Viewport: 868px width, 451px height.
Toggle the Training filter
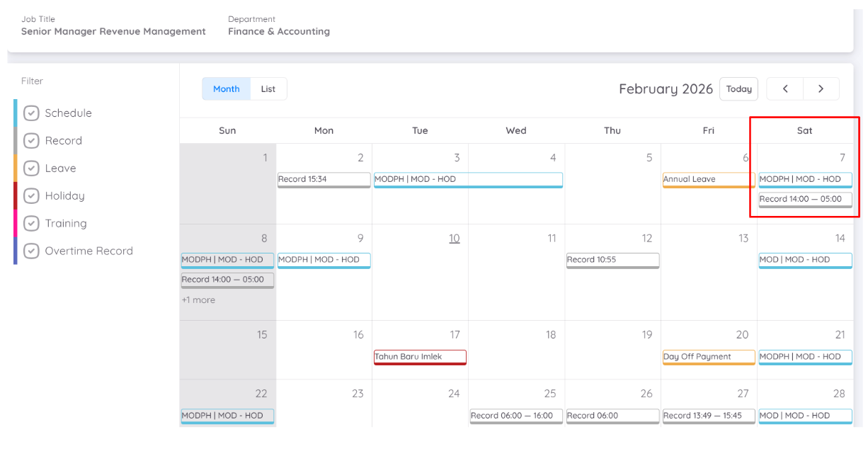[x=31, y=223]
